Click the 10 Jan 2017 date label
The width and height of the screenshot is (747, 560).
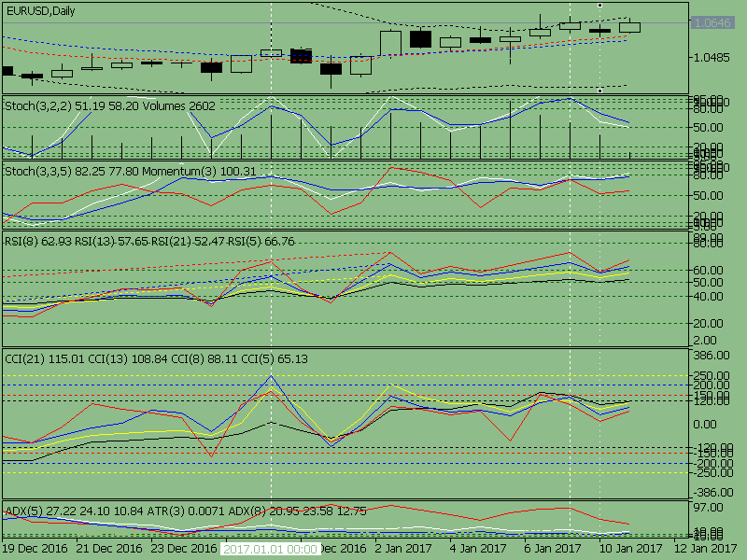pos(630,549)
